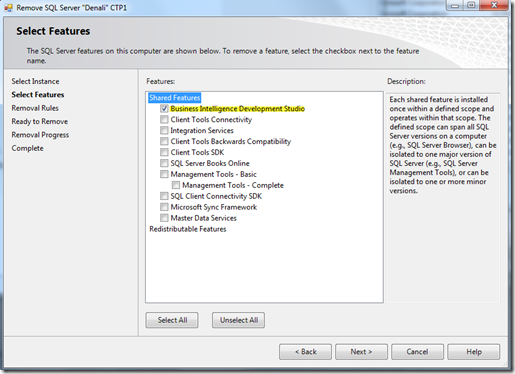The image size is (515, 374).
Task: Click the SQL Server setup title bar icon
Action: [x=9, y=7]
